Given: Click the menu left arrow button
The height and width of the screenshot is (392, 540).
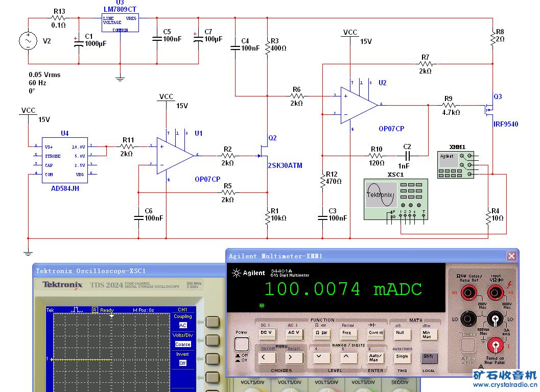Looking at the screenshot, I should coord(267,358).
